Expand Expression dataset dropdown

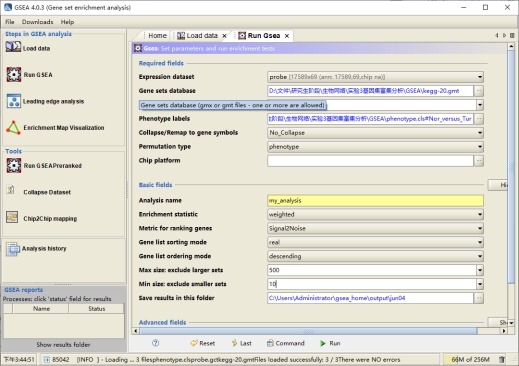click(480, 77)
